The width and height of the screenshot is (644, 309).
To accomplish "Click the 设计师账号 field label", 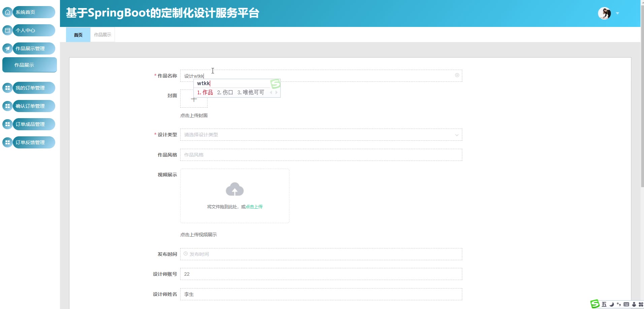I will coord(165,274).
